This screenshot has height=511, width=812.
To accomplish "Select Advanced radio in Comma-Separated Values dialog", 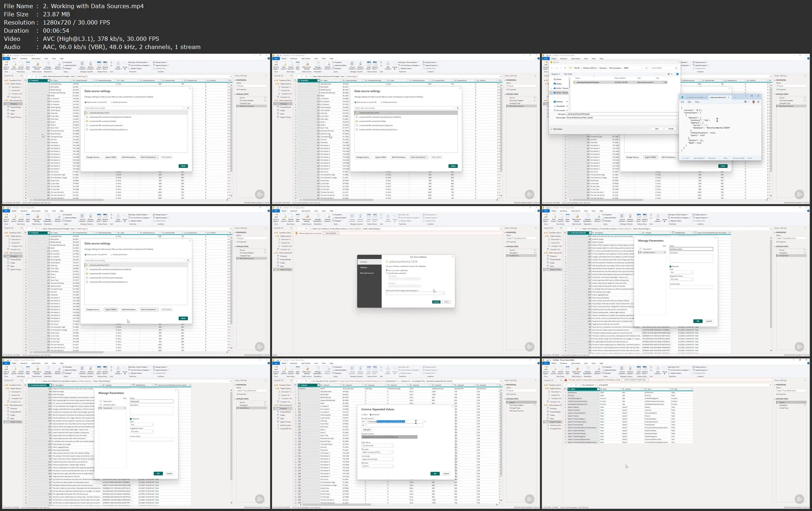I will (371, 414).
